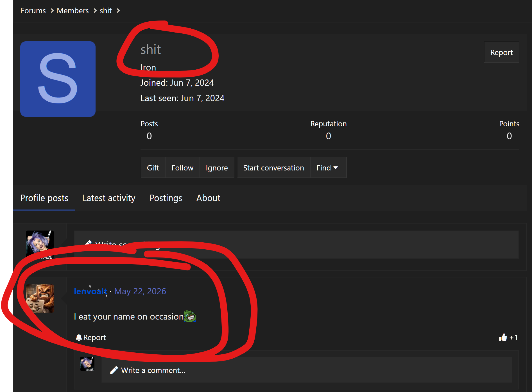Screen dimensions: 532x392
Task: Open the About tab
Action: (208, 198)
